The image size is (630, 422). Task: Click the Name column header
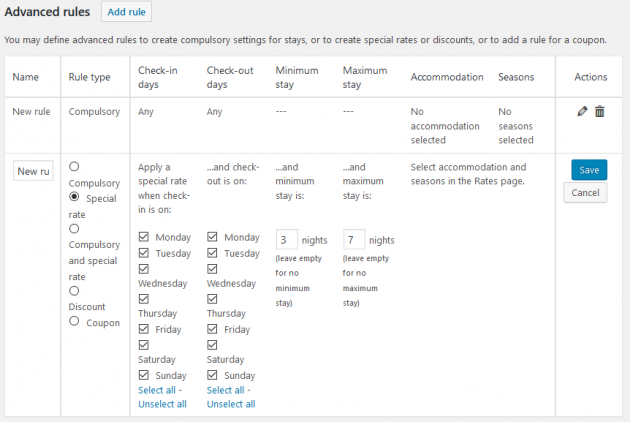[x=25, y=77]
